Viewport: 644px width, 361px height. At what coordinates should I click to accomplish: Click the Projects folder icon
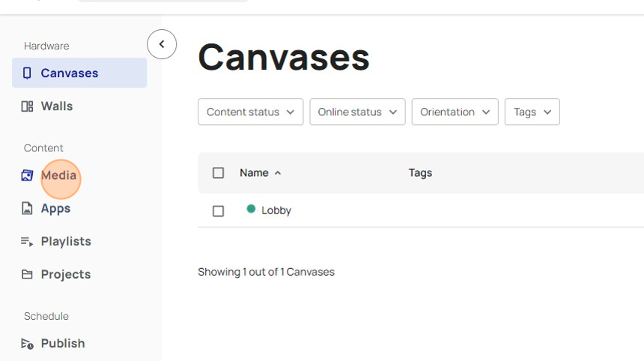pyautogui.click(x=27, y=274)
